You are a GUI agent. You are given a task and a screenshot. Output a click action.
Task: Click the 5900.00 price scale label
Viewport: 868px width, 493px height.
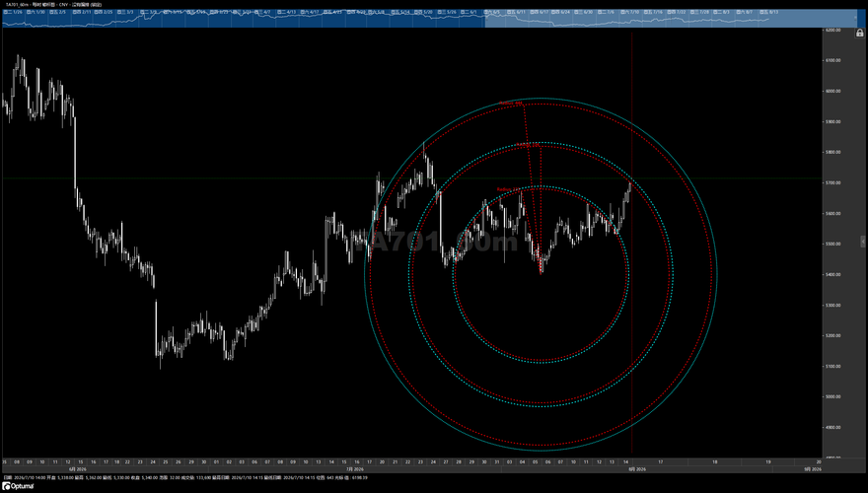point(833,121)
